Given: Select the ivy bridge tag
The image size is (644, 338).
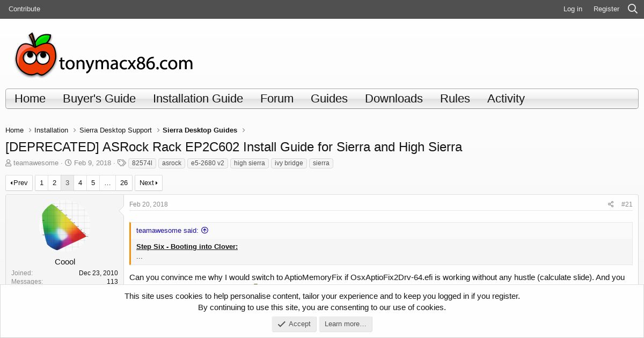Looking at the screenshot, I should (x=289, y=163).
